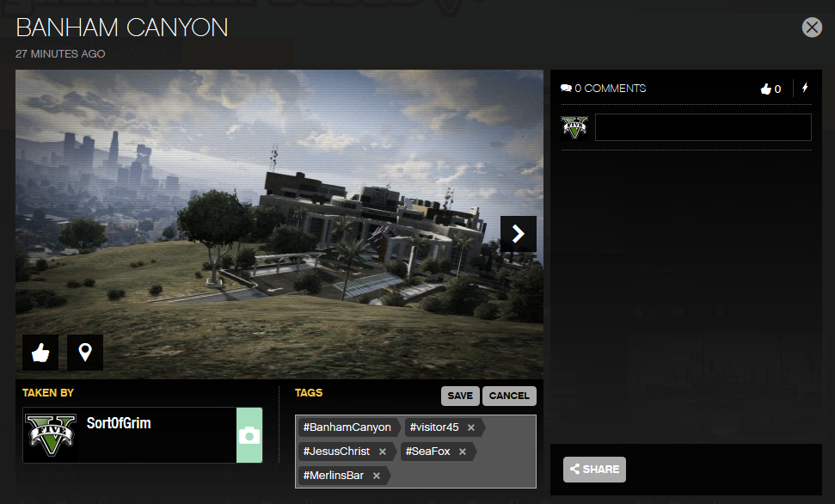Screen dimensions: 835x504
Task: Click the Banham Canyon photo
Action: point(279,224)
